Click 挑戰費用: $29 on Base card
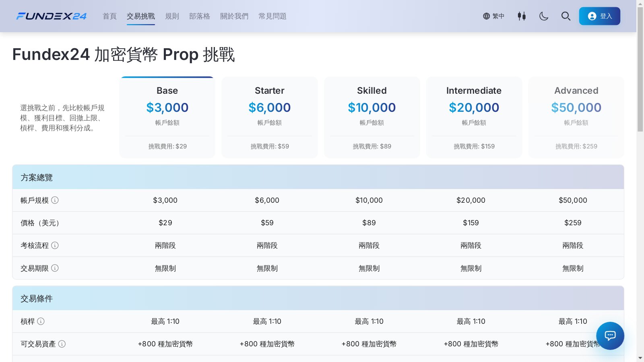Viewport: 644px width, 362px height. pyautogui.click(x=167, y=146)
